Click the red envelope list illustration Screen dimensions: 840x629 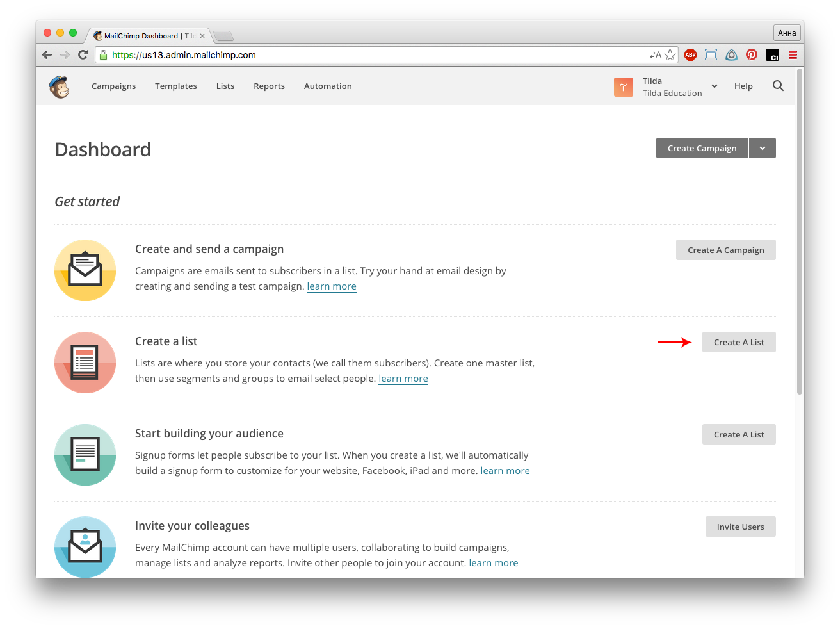tap(85, 363)
